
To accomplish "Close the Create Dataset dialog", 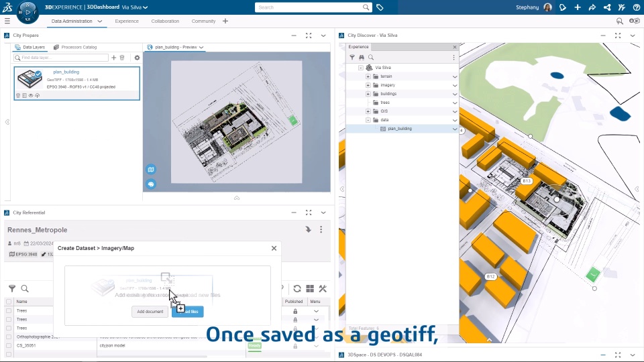I will point(274,248).
